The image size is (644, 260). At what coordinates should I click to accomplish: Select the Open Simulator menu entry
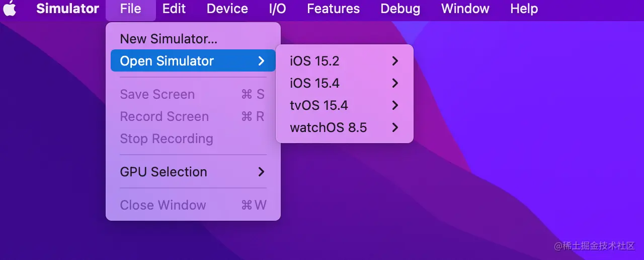[193, 61]
